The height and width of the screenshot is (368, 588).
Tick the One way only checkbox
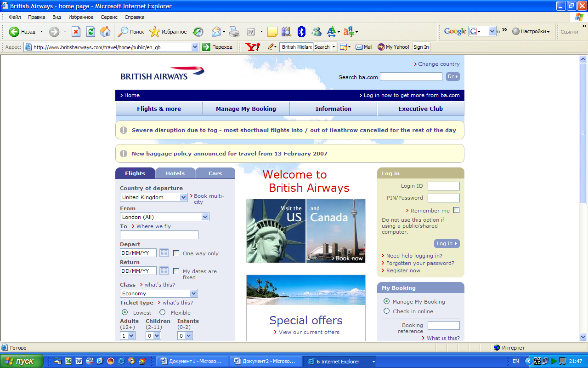[x=176, y=253]
